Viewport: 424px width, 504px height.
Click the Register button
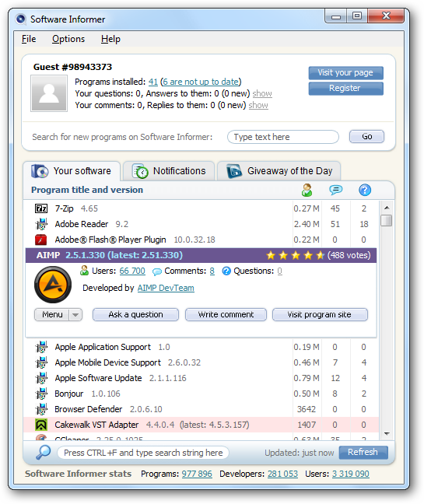(x=346, y=89)
